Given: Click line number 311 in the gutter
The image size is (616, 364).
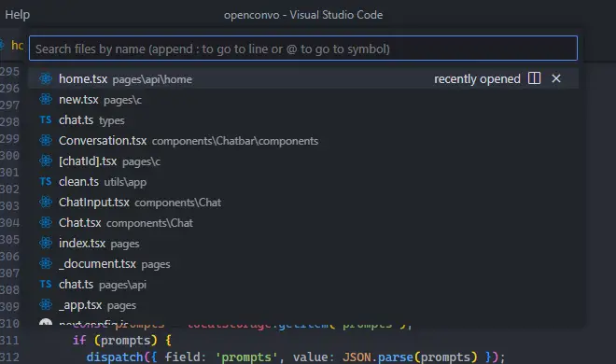Looking at the screenshot, I should pyautogui.click(x=9, y=340).
